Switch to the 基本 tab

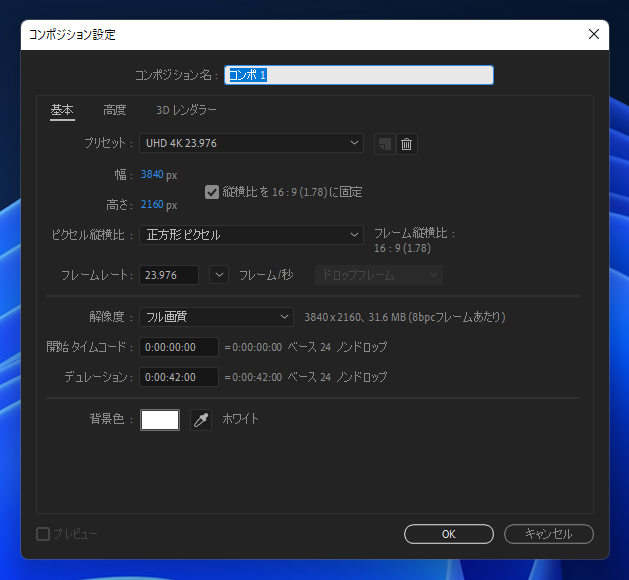[62, 110]
